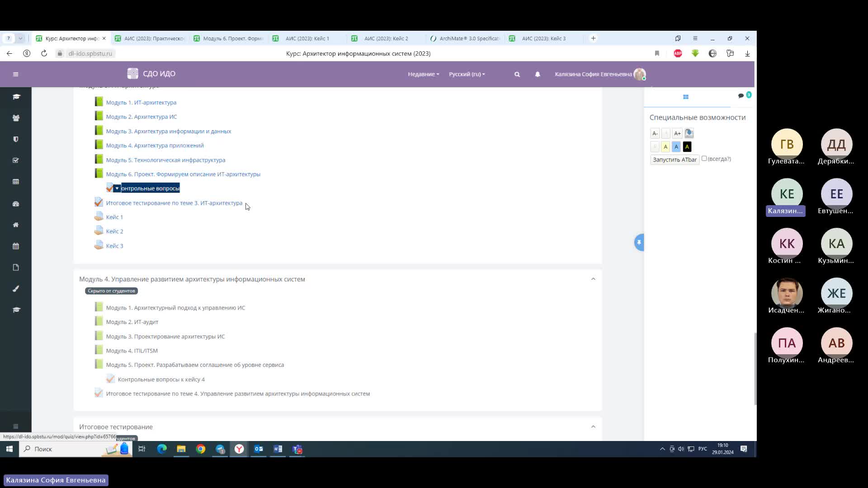
Task: Open the badges shield icon in sidebar
Action: tap(16, 139)
